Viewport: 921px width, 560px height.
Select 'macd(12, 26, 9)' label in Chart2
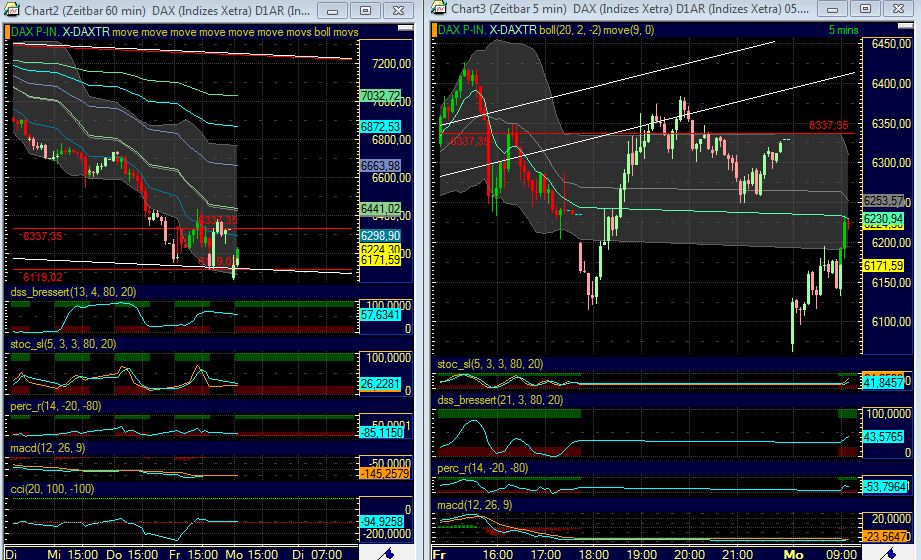pyautogui.click(x=48, y=448)
